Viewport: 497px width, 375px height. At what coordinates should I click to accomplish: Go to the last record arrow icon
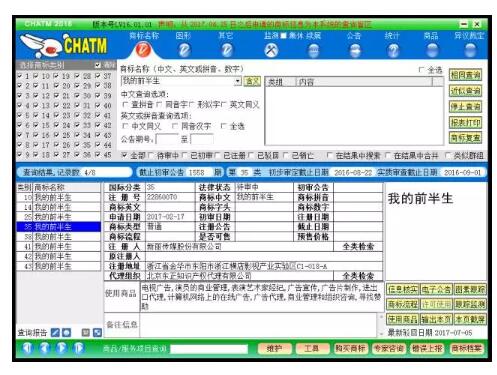click(79, 348)
